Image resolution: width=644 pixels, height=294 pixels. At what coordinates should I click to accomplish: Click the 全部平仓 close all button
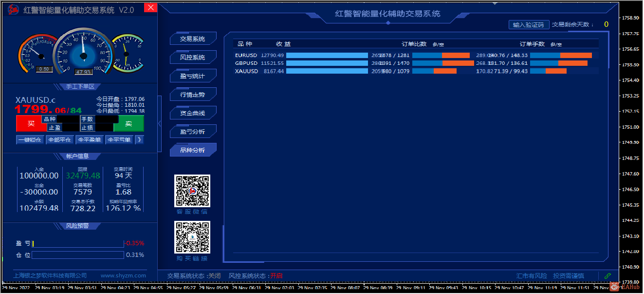click(x=60, y=140)
